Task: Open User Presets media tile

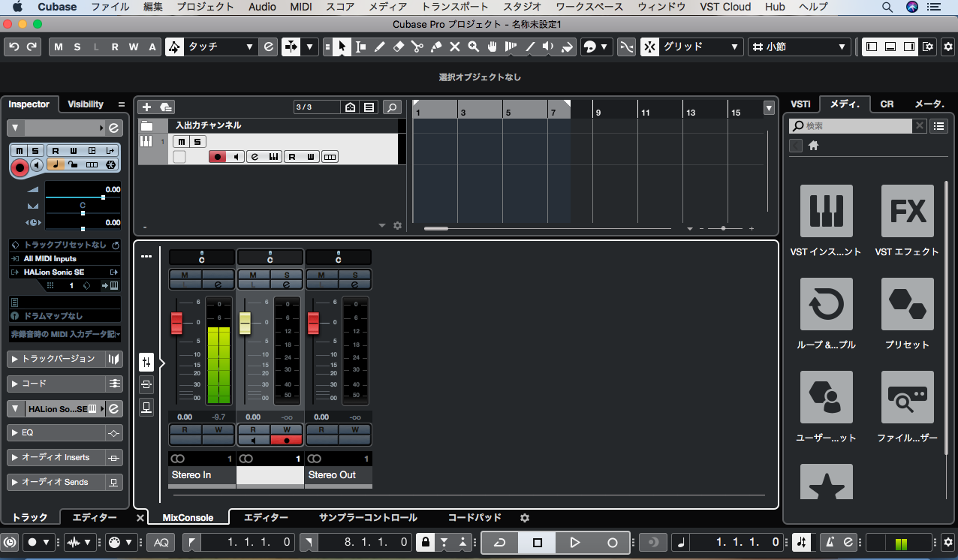Action: [826, 397]
